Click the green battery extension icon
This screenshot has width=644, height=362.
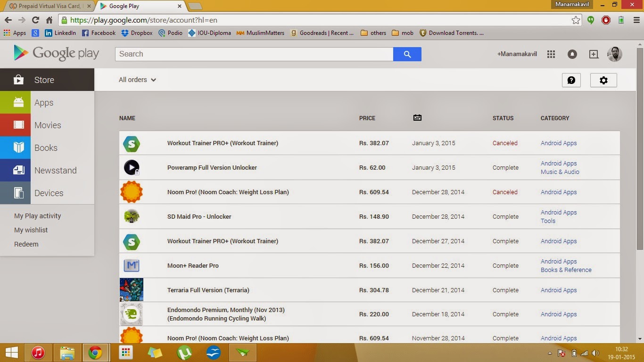pyautogui.click(x=621, y=20)
